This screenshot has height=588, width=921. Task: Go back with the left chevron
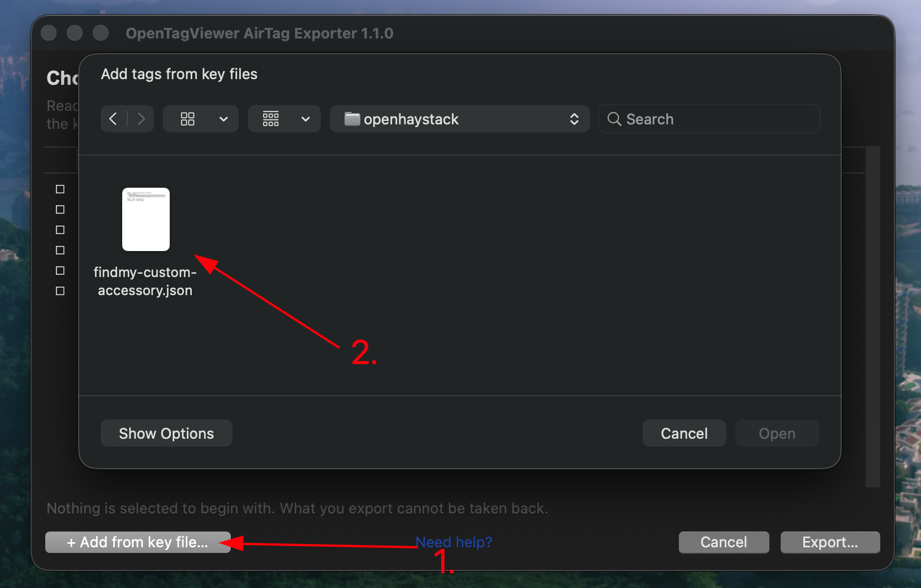pyautogui.click(x=114, y=119)
